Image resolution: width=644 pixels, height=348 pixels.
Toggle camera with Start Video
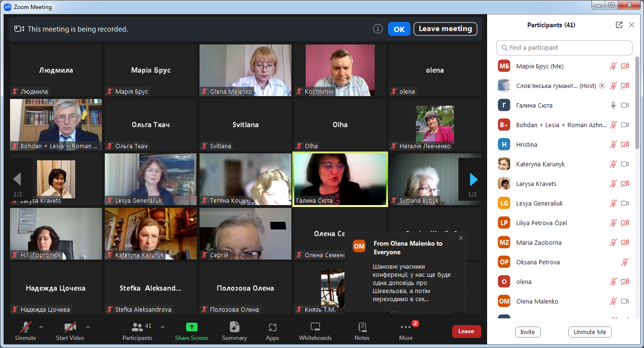click(x=70, y=331)
